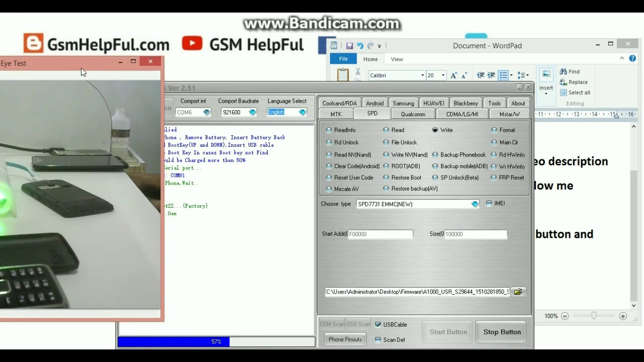The width and height of the screenshot is (644, 362).
Task: Click the Cut scissors icon in WordPad
Action: [358, 72]
